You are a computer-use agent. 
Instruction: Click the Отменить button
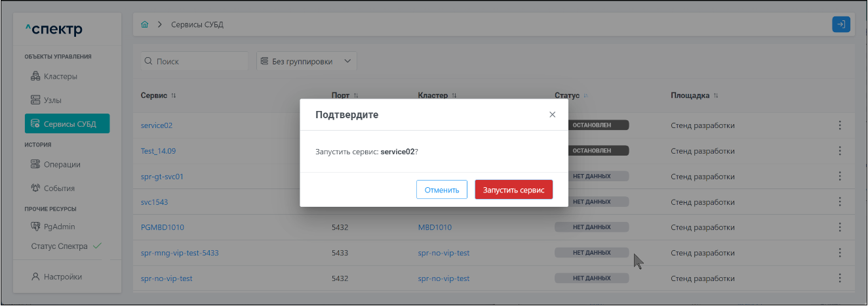[x=441, y=190]
